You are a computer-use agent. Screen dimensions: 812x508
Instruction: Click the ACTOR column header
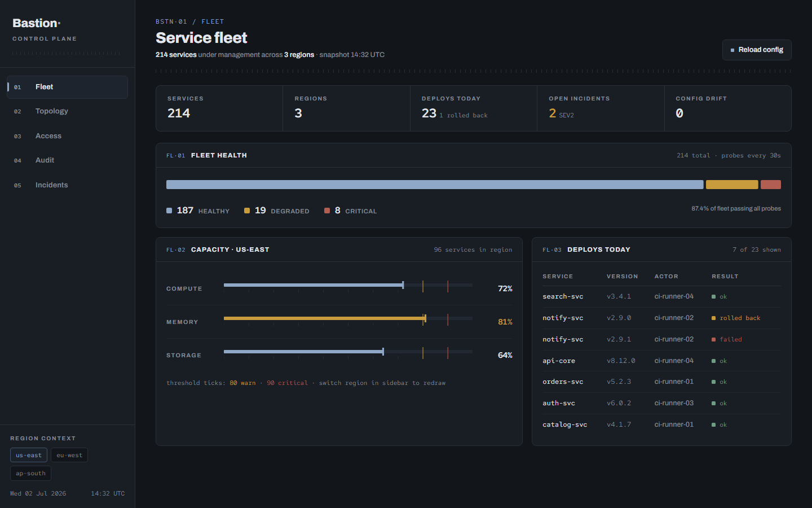click(x=667, y=277)
